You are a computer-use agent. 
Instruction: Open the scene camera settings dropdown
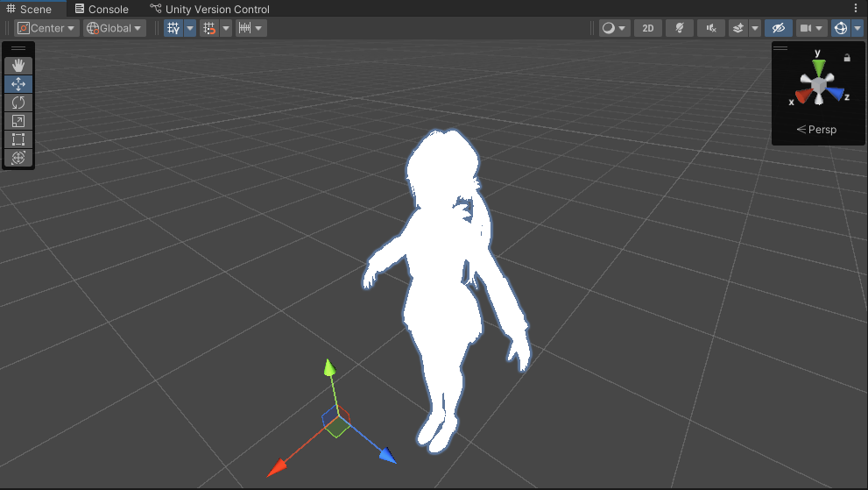click(x=812, y=28)
